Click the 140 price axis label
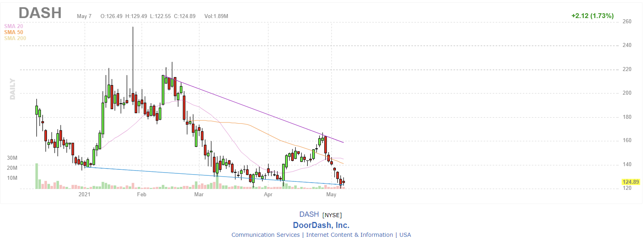The height and width of the screenshot is (238, 644). pos(627,165)
